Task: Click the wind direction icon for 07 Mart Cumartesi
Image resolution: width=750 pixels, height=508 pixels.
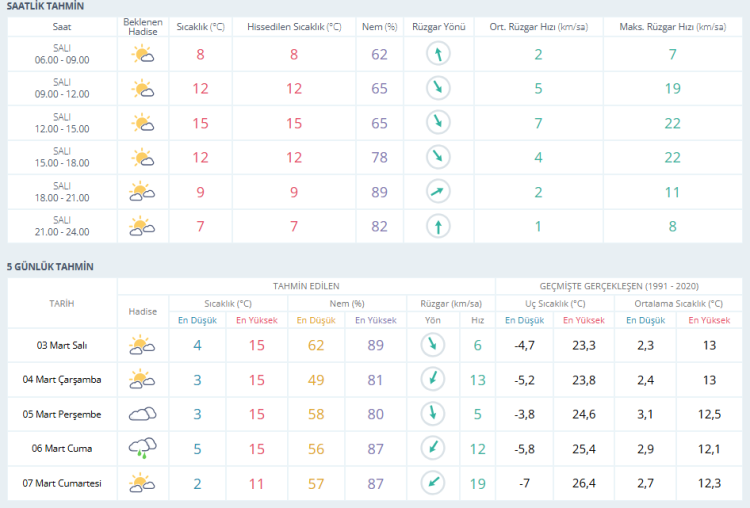Action: click(x=433, y=482)
